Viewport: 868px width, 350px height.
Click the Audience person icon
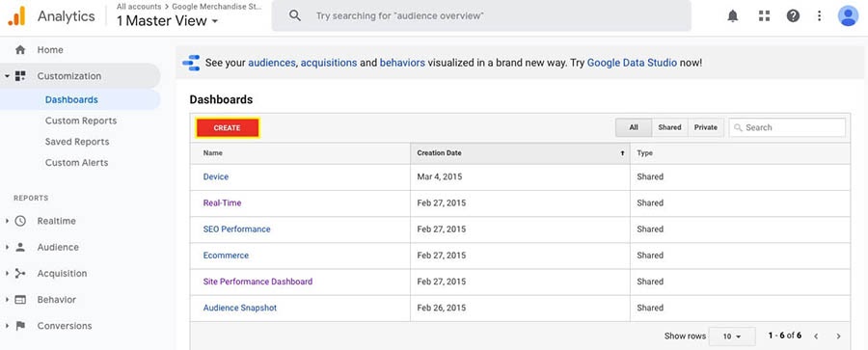(20, 247)
